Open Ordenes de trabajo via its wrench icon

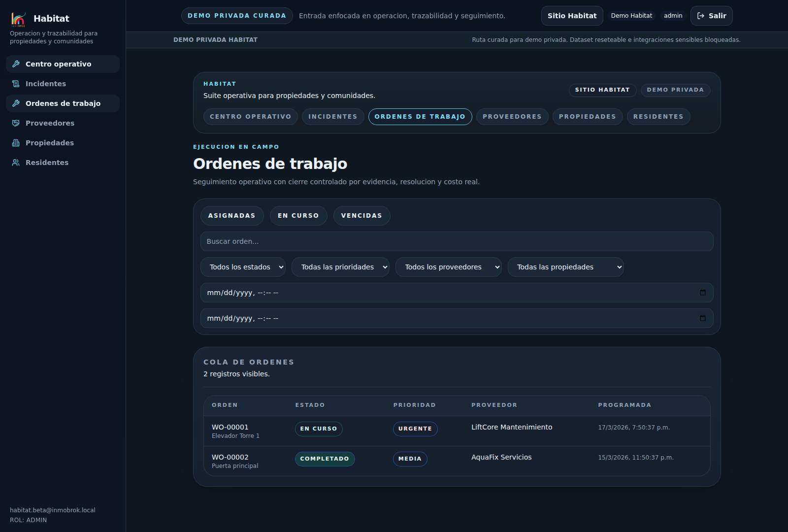[x=16, y=103]
